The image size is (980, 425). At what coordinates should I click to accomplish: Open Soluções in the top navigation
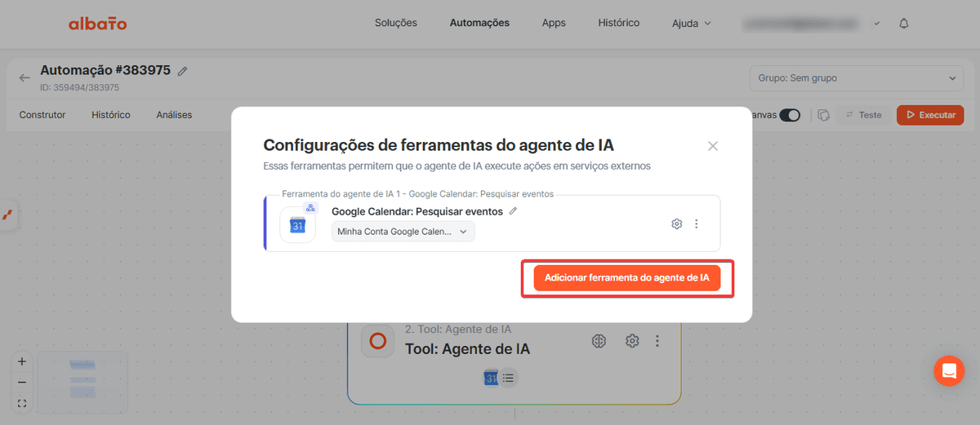coord(396,23)
